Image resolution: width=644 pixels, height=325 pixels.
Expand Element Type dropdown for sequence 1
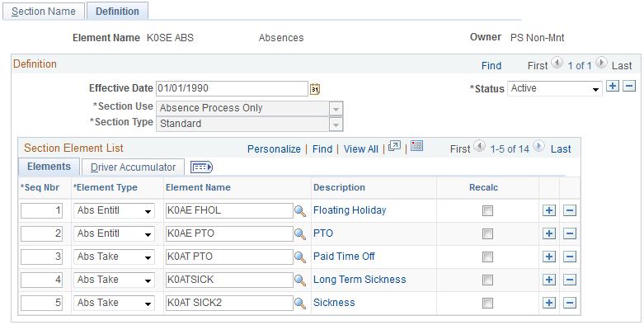[114, 211]
